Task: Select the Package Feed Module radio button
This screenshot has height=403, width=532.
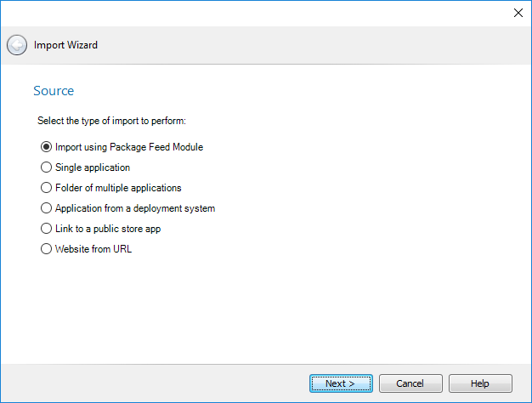Action: click(x=47, y=147)
